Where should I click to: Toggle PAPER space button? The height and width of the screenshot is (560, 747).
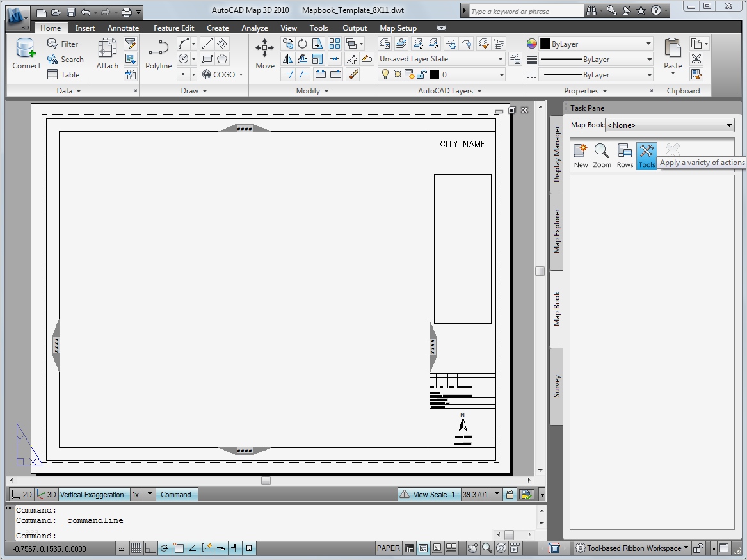point(389,548)
